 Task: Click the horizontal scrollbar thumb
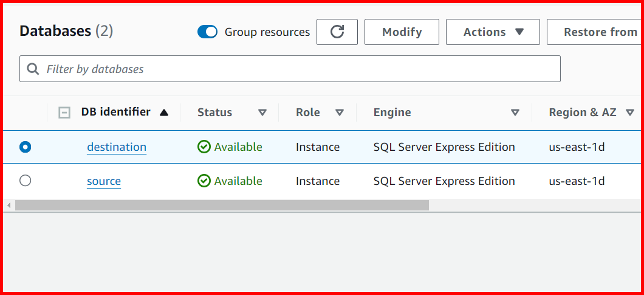click(x=222, y=206)
